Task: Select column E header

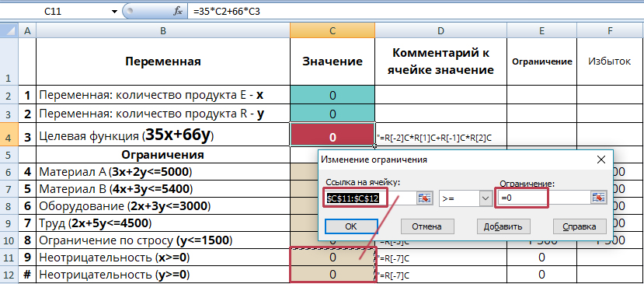Action: coord(541,30)
